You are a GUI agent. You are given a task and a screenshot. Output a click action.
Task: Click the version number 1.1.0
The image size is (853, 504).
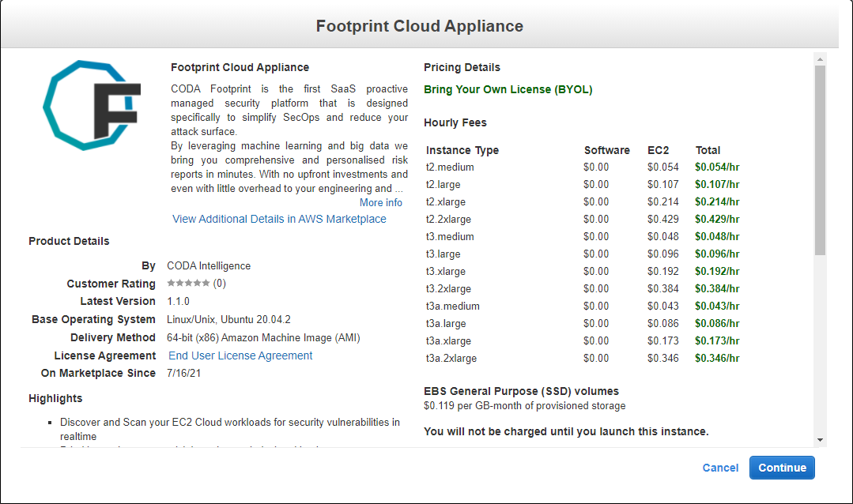(178, 301)
